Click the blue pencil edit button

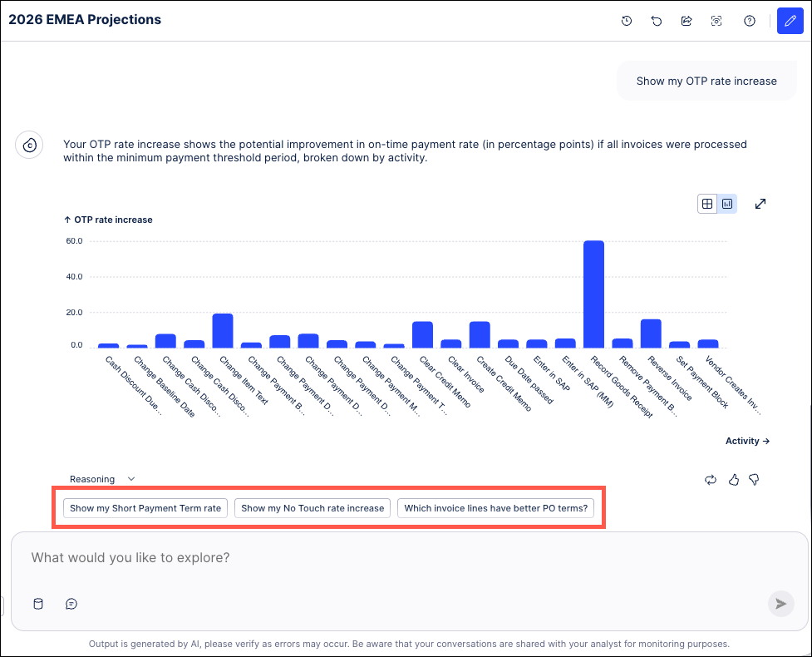tap(790, 21)
